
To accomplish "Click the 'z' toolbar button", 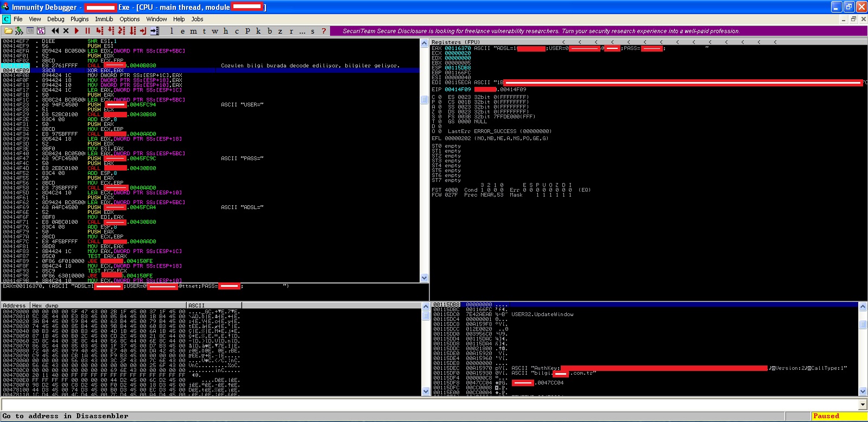I will [280, 31].
